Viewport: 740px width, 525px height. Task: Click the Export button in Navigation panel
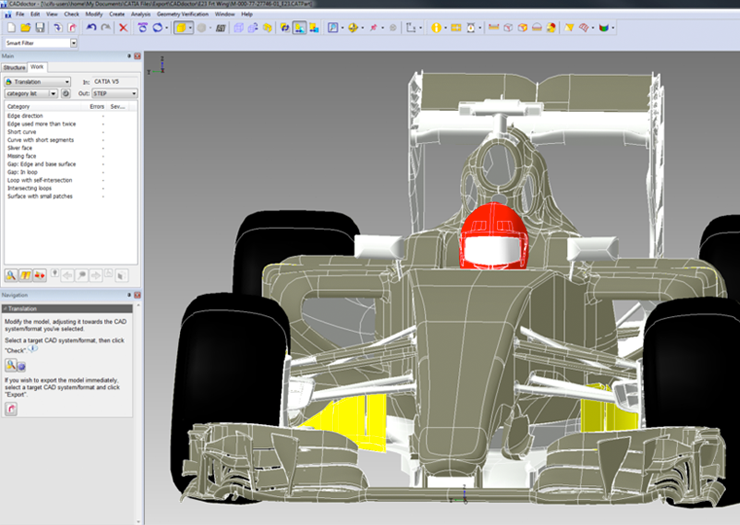[11, 408]
